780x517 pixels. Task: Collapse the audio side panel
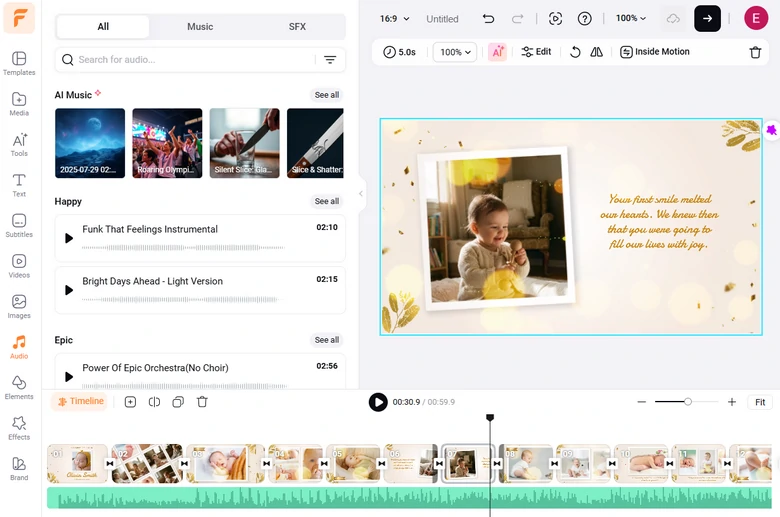pyautogui.click(x=361, y=195)
